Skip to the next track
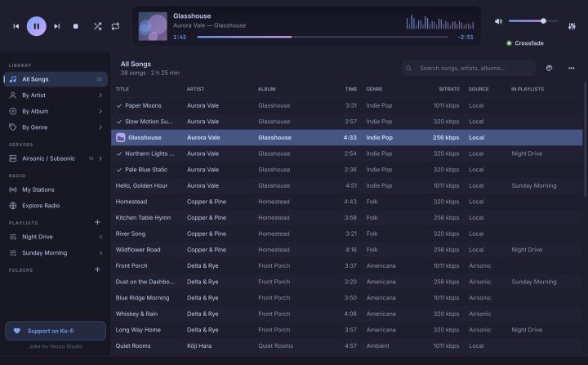 (x=56, y=26)
